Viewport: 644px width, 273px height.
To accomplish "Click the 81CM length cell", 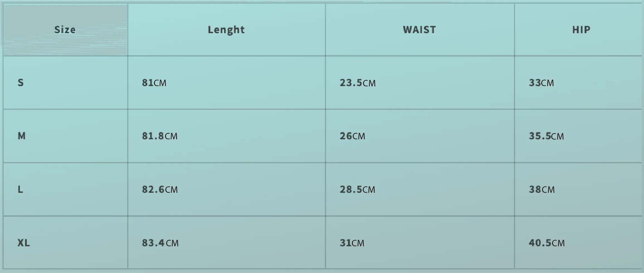I will [154, 83].
